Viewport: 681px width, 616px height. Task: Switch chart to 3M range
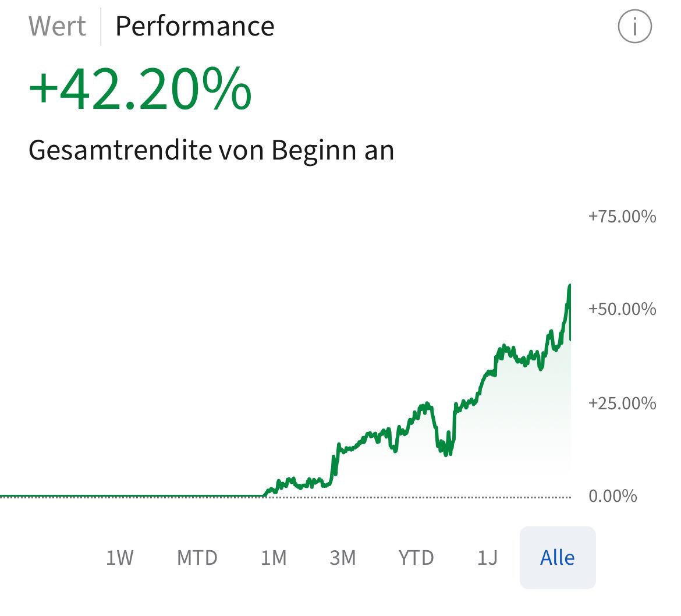click(x=342, y=558)
